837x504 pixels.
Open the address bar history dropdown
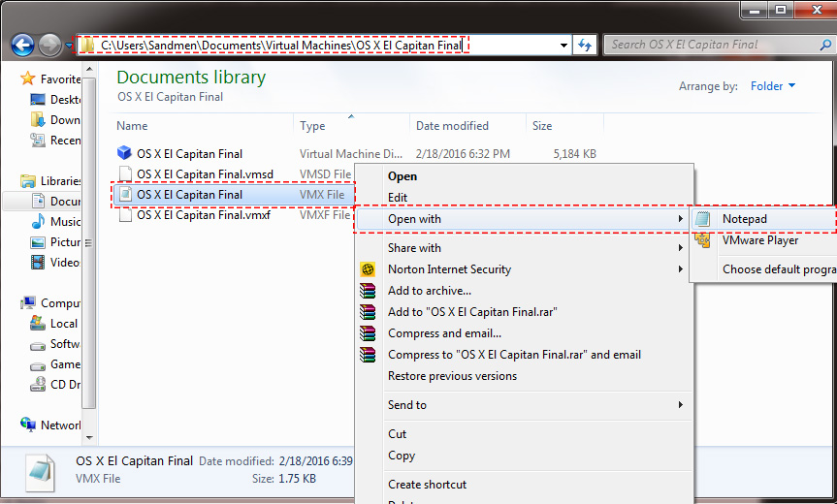(563, 46)
